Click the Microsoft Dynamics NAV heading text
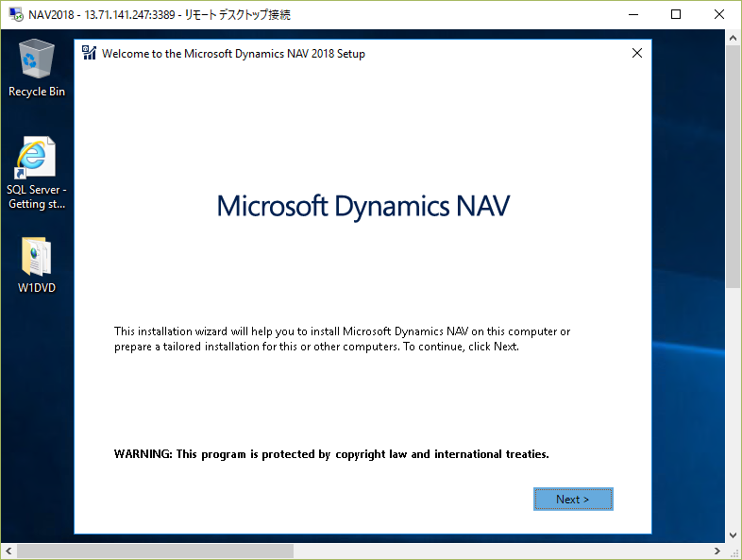The image size is (742, 560). (x=363, y=207)
